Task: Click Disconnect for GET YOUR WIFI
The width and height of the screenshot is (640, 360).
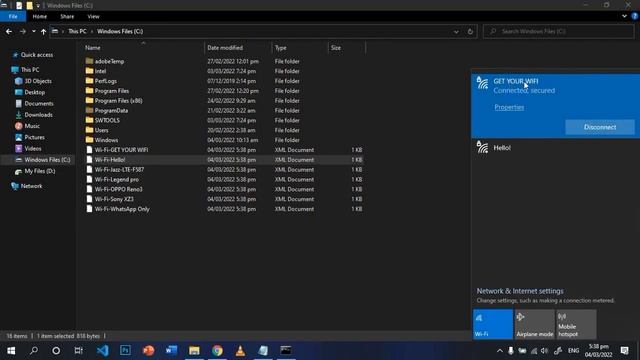Action: (600, 127)
